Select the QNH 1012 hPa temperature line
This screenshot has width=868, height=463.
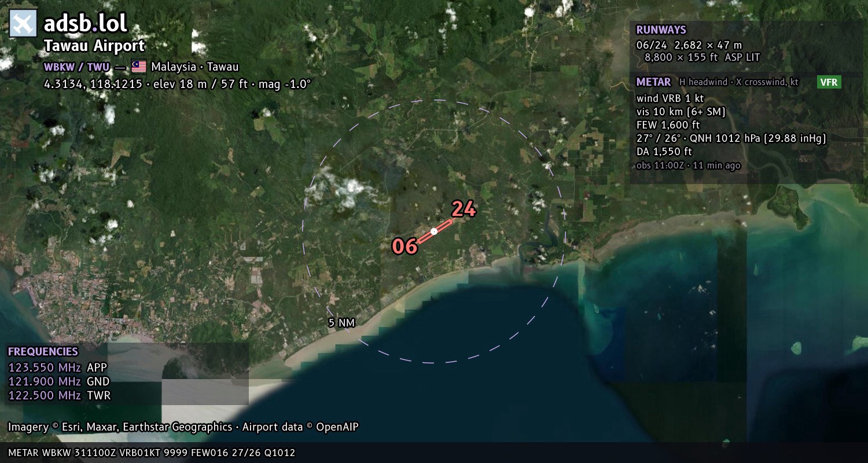[x=731, y=138]
